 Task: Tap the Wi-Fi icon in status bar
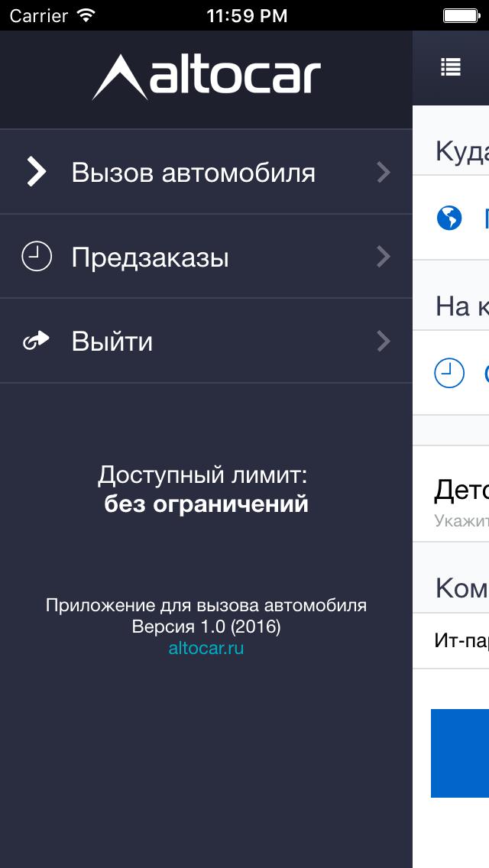(x=86, y=15)
